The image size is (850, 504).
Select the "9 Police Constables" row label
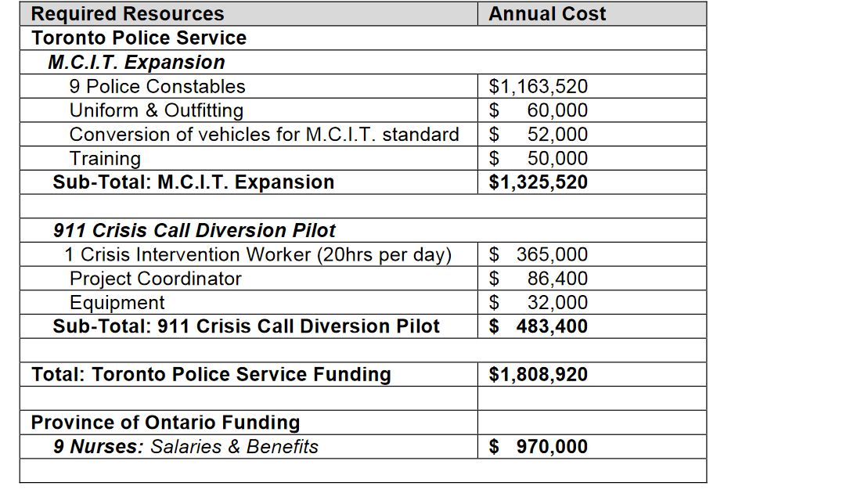point(157,87)
